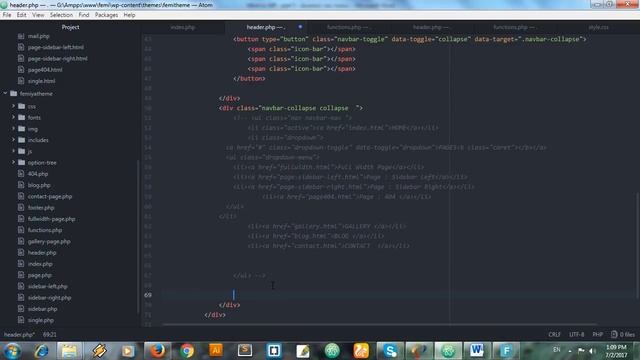640x360 pixels.
Task: Change the PHP grammar selector
Action: pos(598,335)
